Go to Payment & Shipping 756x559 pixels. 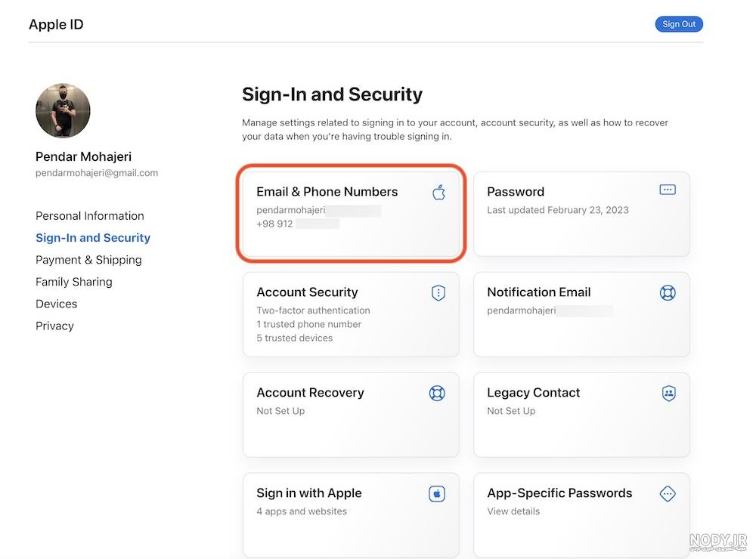pyautogui.click(x=88, y=260)
